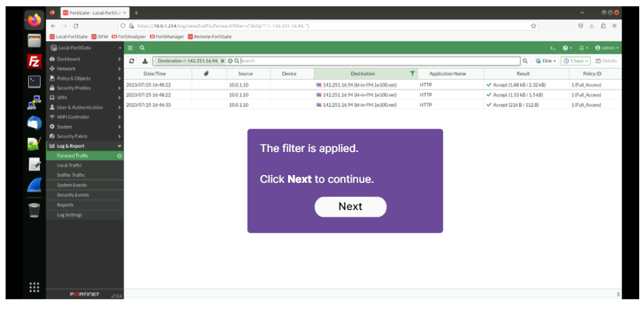Remove the Destination 142.251.16.94 filter chip

223,61
